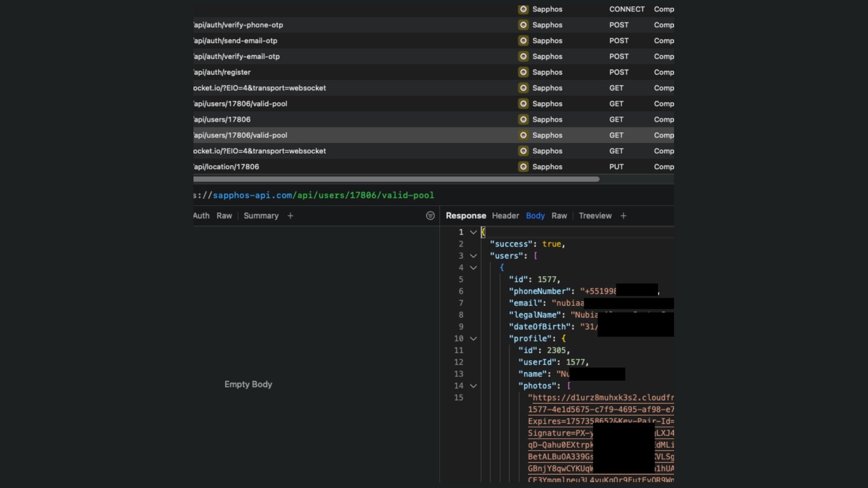Select the api/users/17806 GET request
This screenshot has width=868, height=488.
[222, 120]
